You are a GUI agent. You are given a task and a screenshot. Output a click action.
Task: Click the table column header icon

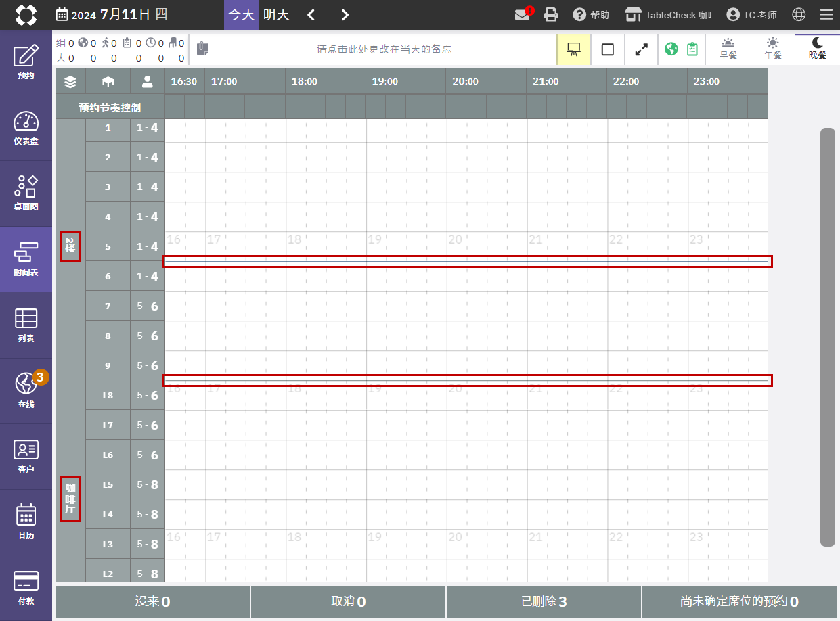(x=108, y=81)
